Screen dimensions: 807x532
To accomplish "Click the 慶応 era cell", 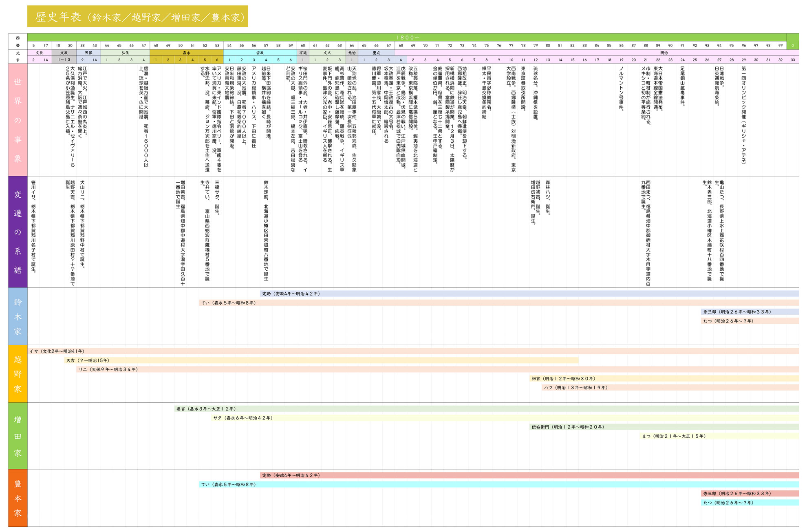I will (x=376, y=53).
